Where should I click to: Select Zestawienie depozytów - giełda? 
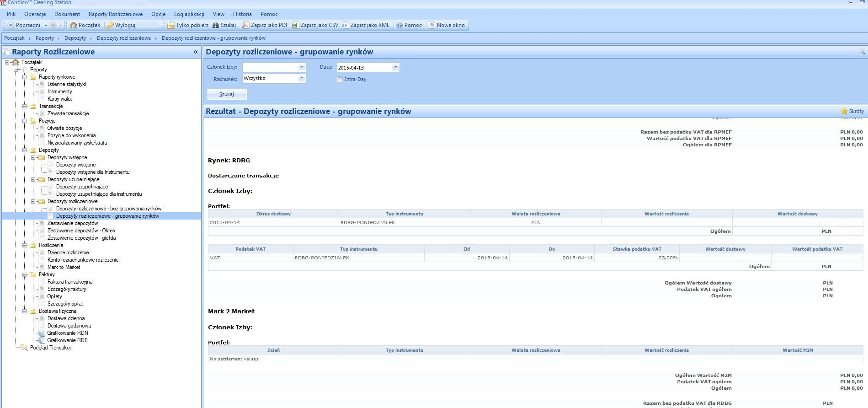[x=82, y=238]
